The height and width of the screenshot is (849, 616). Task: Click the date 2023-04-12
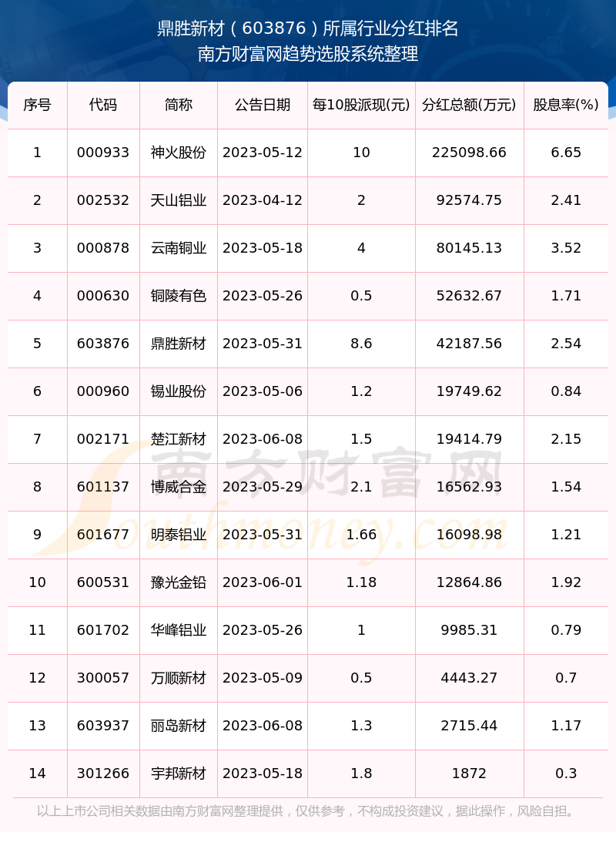tap(263, 200)
